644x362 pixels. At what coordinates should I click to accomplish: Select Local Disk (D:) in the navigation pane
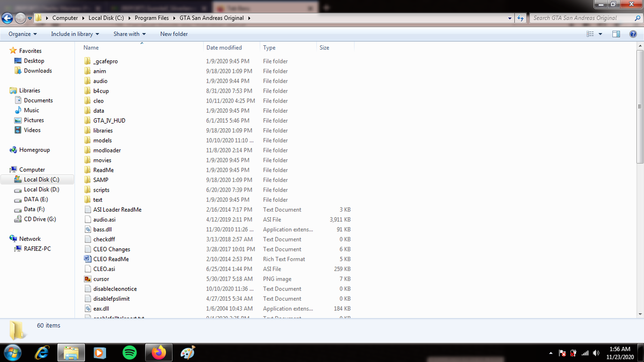tap(42, 190)
